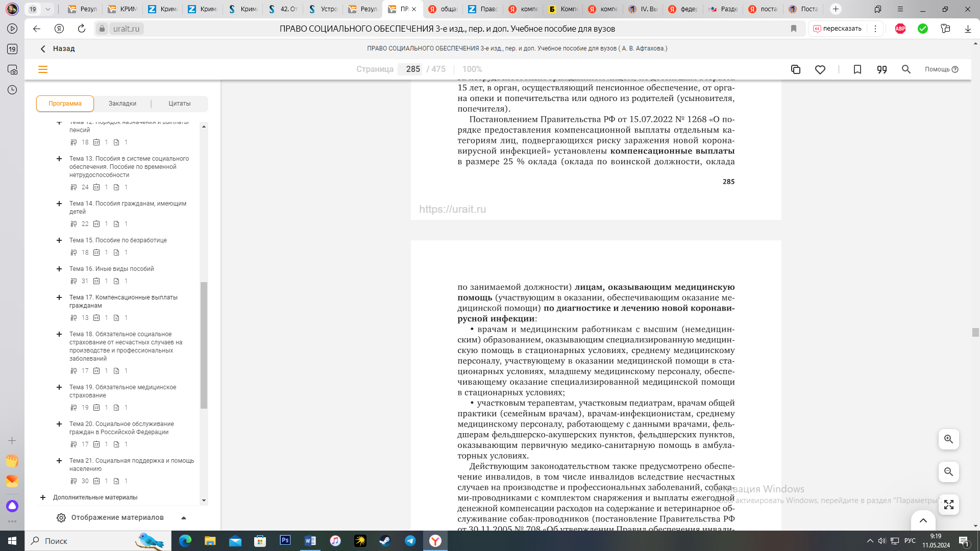
Task: Click the browser back arrow
Action: [x=37, y=29]
